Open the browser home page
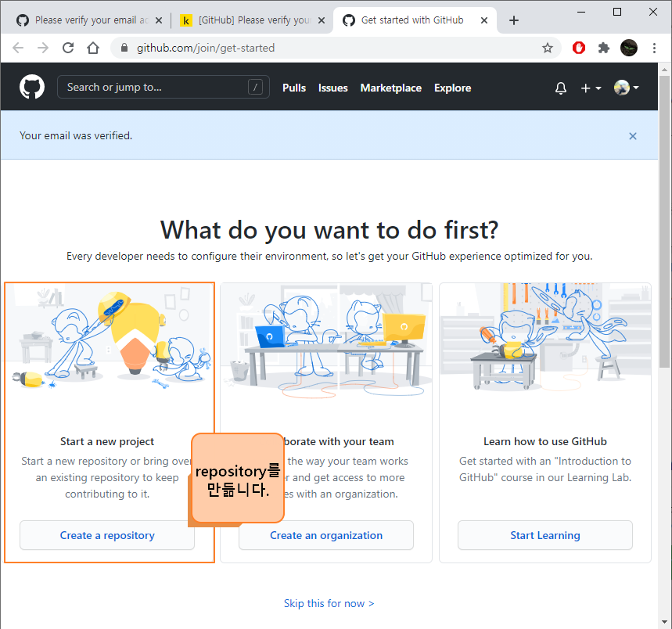Image resolution: width=672 pixels, height=629 pixels. [x=93, y=48]
